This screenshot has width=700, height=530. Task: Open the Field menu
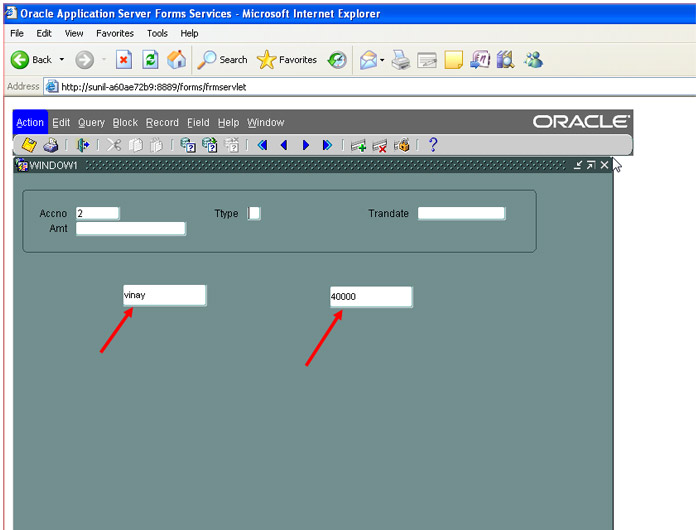(x=198, y=122)
